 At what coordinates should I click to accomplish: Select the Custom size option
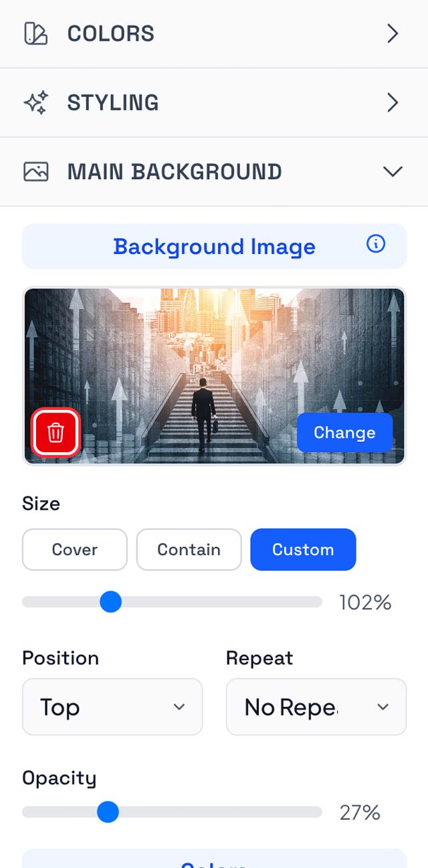click(303, 550)
